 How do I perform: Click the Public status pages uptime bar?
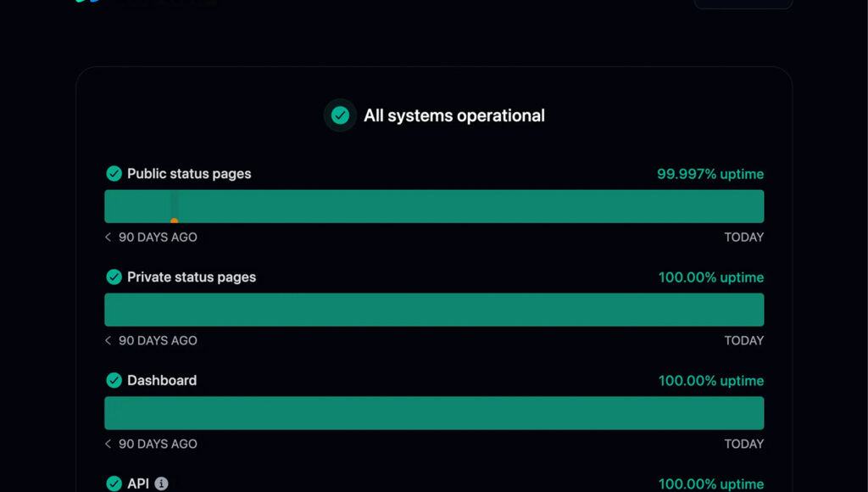click(x=434, y=206)
